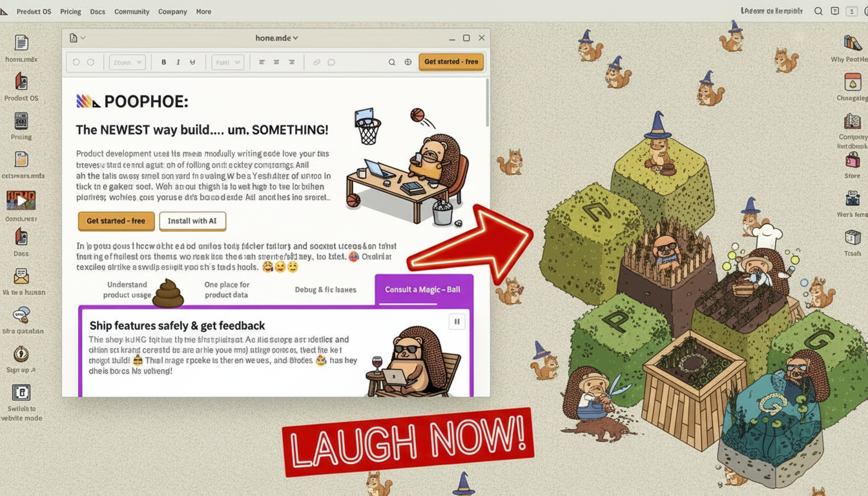Open the search magnifier in the editor toolbar
Screen dimensions: 868x496
[391, 62]
